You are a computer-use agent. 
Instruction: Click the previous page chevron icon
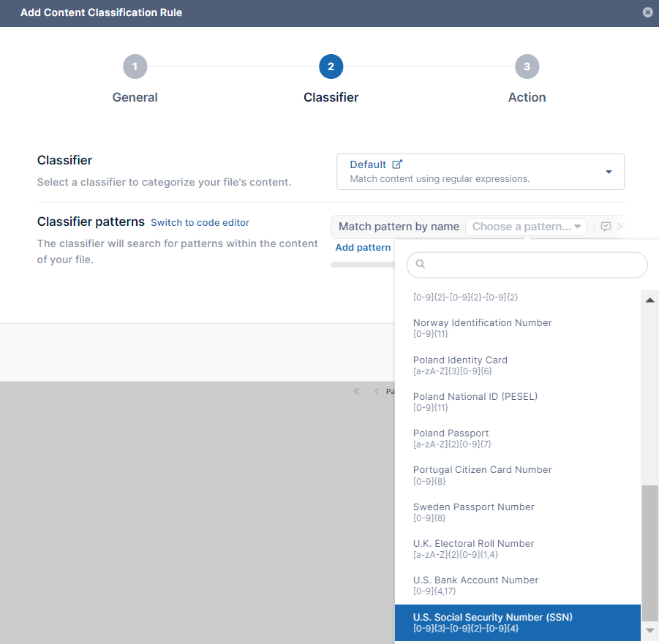377,391
